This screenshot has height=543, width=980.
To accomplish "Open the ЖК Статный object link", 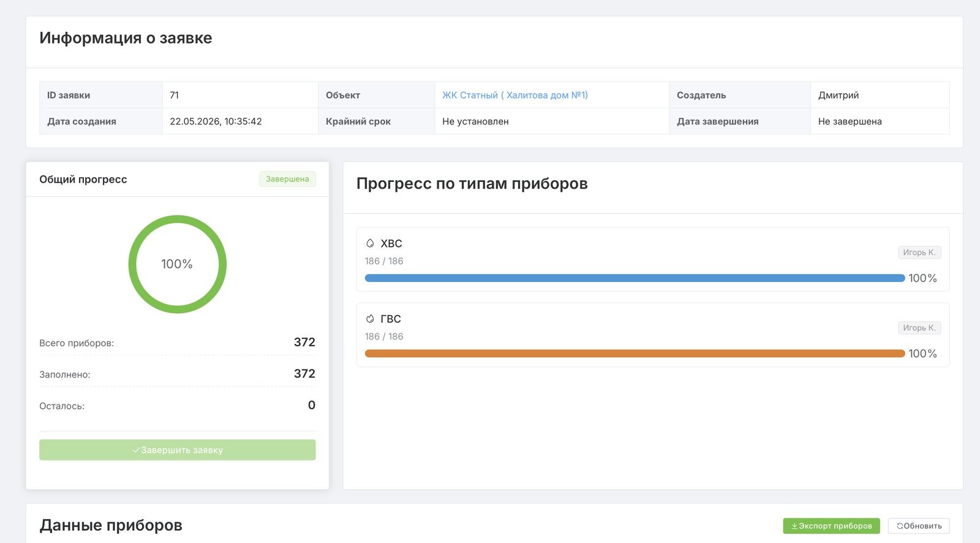I will pos(515,95).
